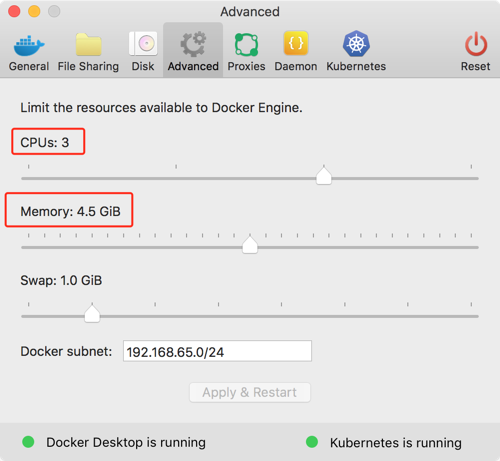This screenshot has height=461, width=500.
Task: Click Docker Desktop running status indicator
Action: pyautogui.click(x=28, y=442)
